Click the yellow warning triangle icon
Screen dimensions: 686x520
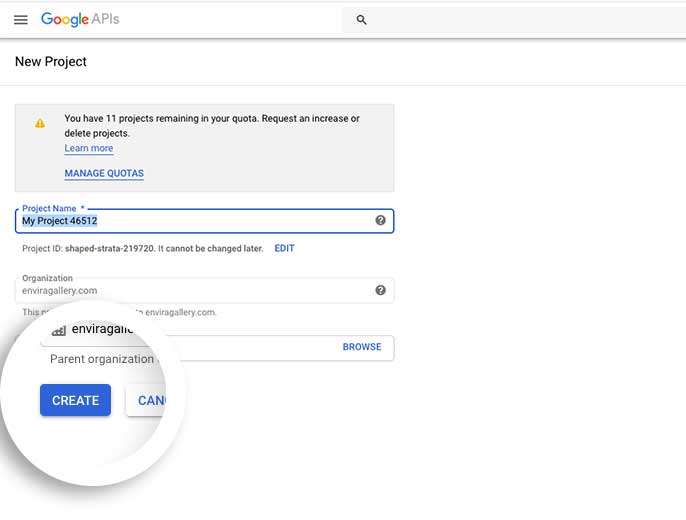tap(40, 123)
